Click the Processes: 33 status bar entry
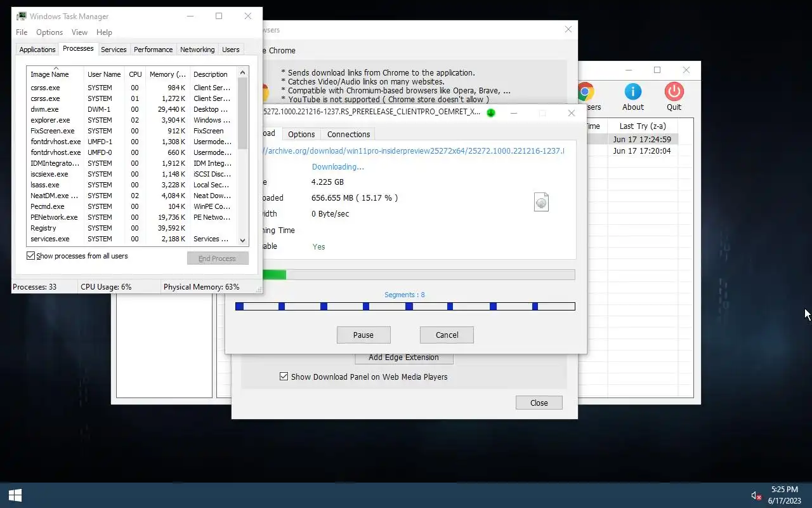812x508 pixels. coord(35,287)
